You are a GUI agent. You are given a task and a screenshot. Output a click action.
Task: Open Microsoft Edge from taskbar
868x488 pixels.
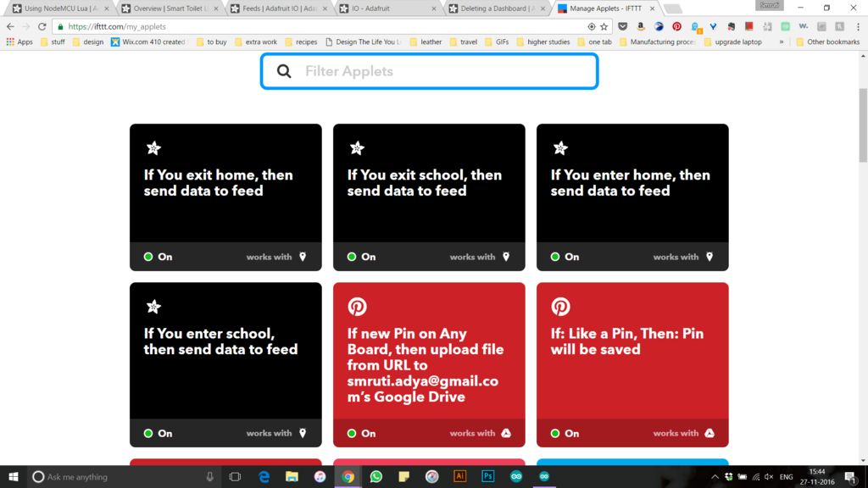tap(264, 476)
